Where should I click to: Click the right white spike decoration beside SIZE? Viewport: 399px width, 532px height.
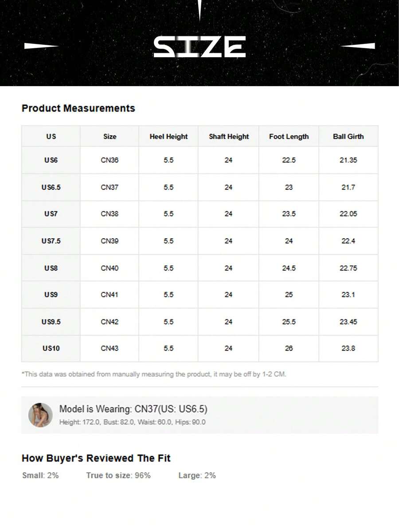[x=358, y=46]
